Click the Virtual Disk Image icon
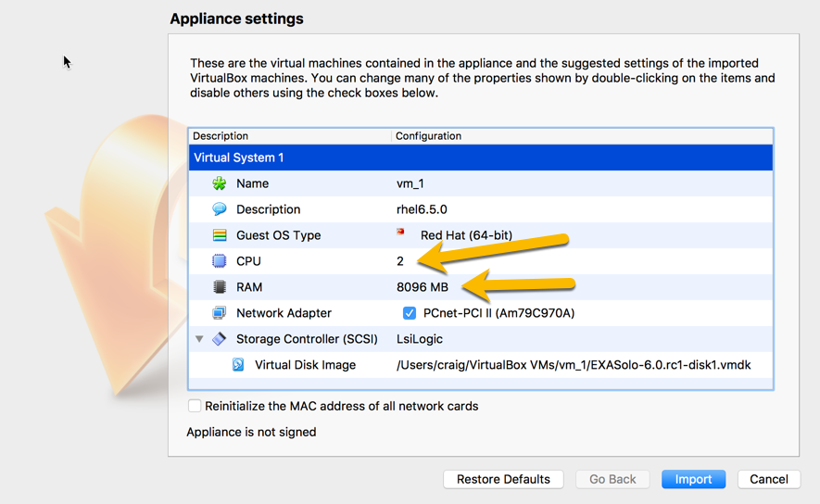The height and width of the screenshot is (504, 820). tap(238, 364)
